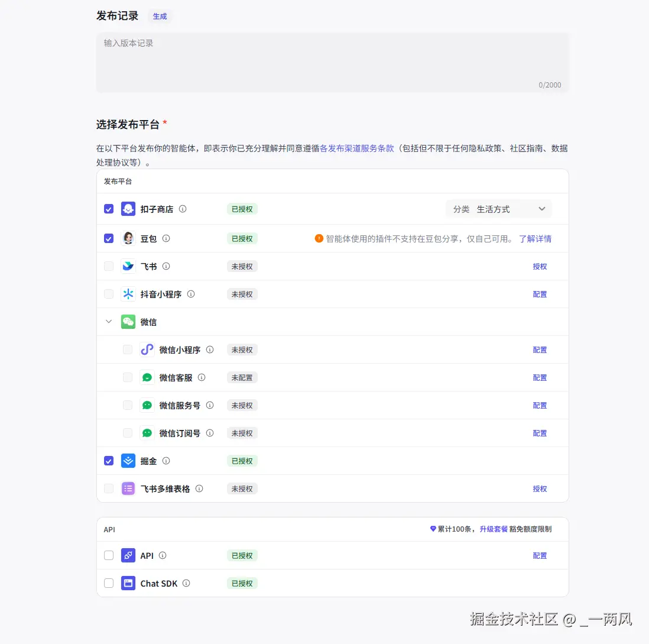Viewport: 649px width, 644px height.
Task: Focus the 输入版本记录 text area
Action: click(x=332, y=63)
